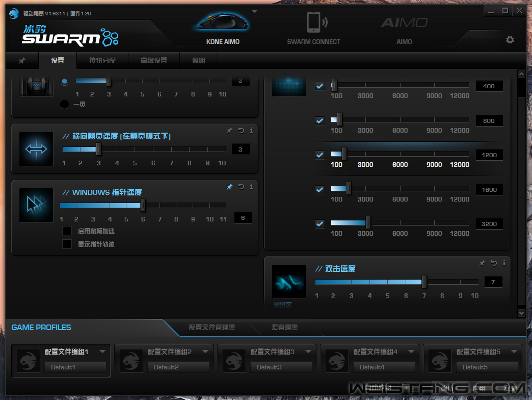The width and height of the screenshot is (532, 400).
Task: Toggle the 800 DPI level checkbox
Action: pos(320,121)
